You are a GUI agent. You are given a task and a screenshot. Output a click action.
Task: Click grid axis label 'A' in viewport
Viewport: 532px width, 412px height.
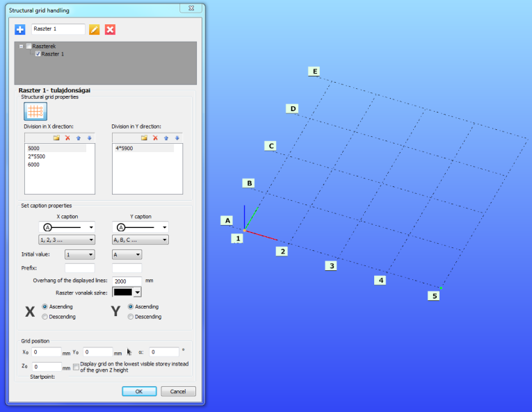click(227, 220)
